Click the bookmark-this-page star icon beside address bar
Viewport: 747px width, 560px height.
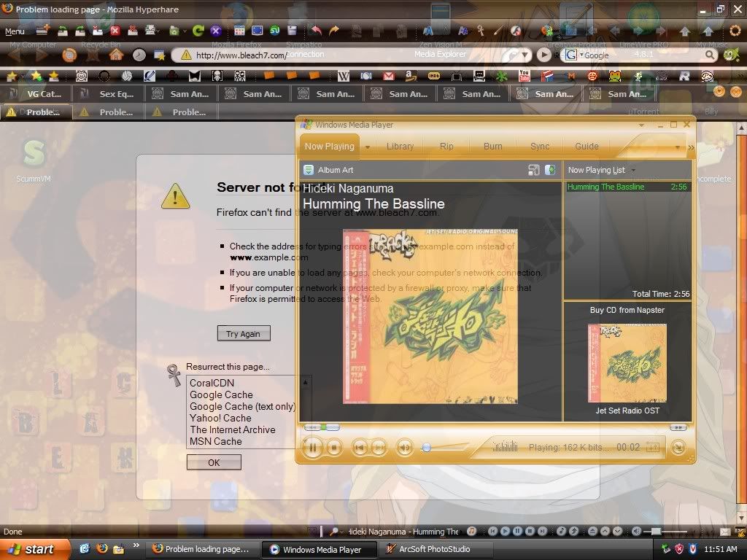tap(160, 55)
